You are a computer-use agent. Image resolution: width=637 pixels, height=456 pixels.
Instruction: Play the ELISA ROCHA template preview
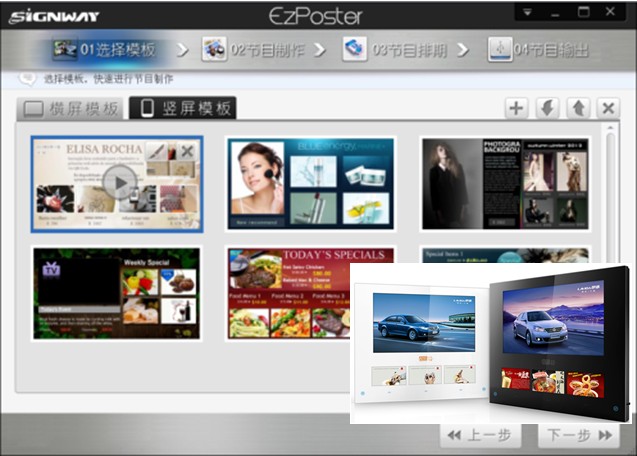(119, 182)
